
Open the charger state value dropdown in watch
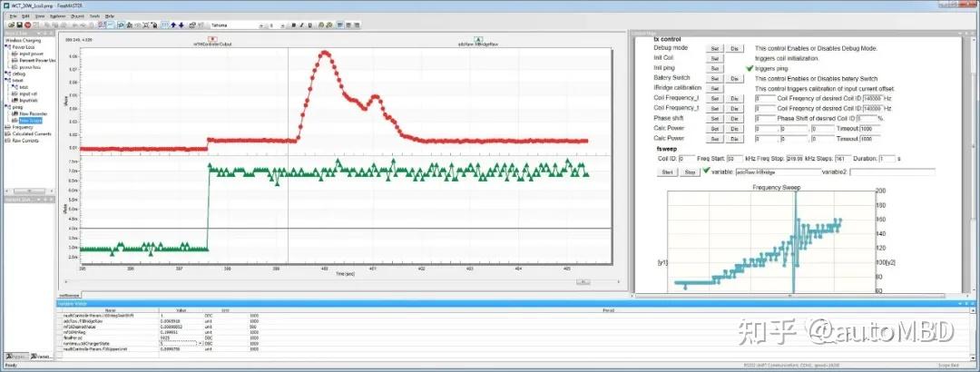point(201,343)
